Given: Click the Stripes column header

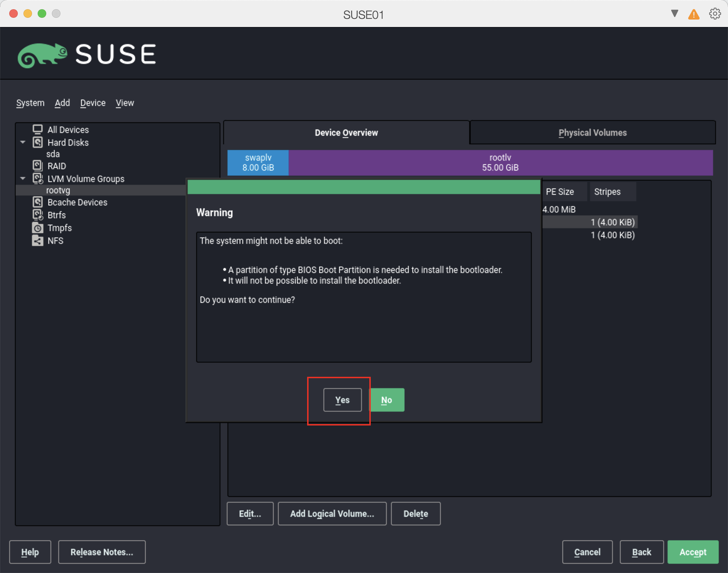Looking at the screenshot, I should pos(607,192).
